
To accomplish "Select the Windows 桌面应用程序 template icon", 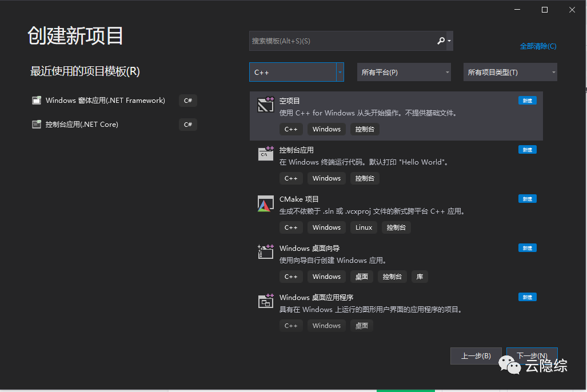I will [265, 301].
